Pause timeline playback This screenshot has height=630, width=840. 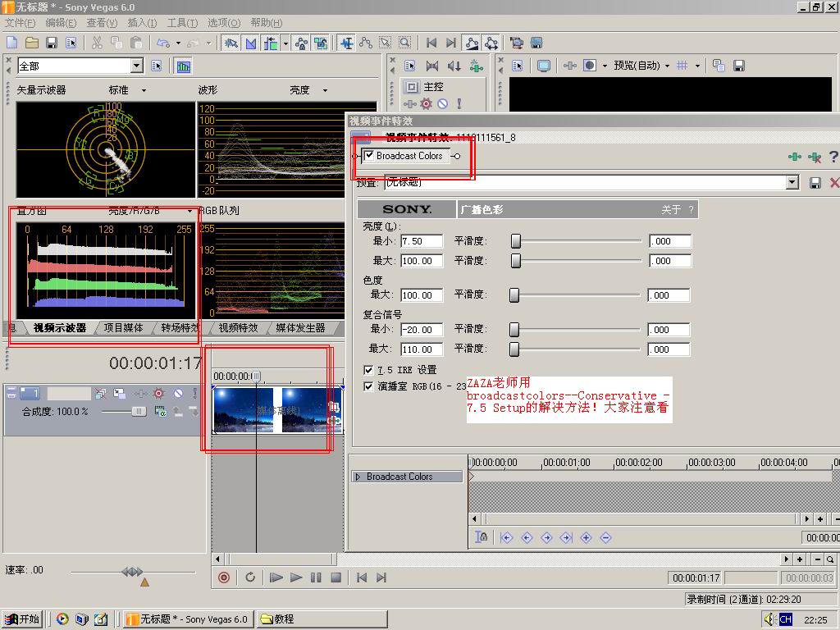coord(316,577)
